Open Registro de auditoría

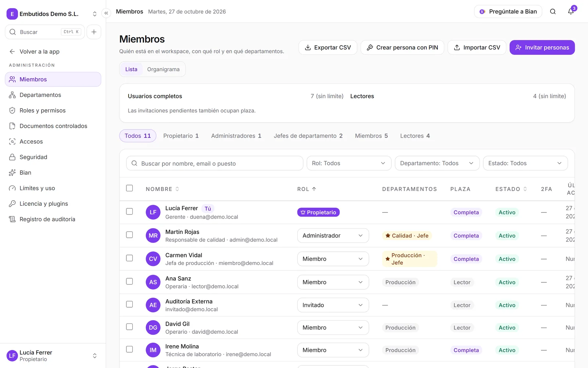53,219
